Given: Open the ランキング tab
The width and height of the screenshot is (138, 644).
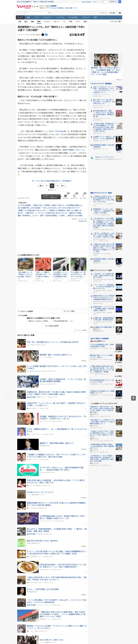Looking at the screenshot, I should (86, 17).
